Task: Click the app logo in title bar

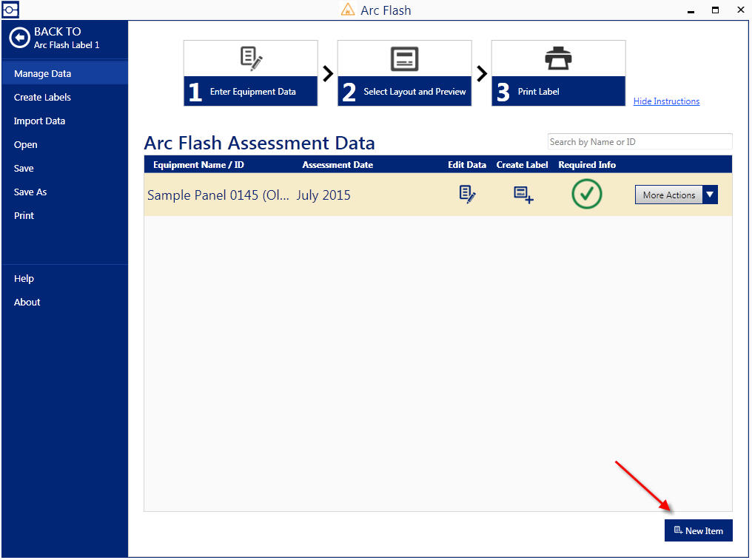Action: [x=10, y=10]
